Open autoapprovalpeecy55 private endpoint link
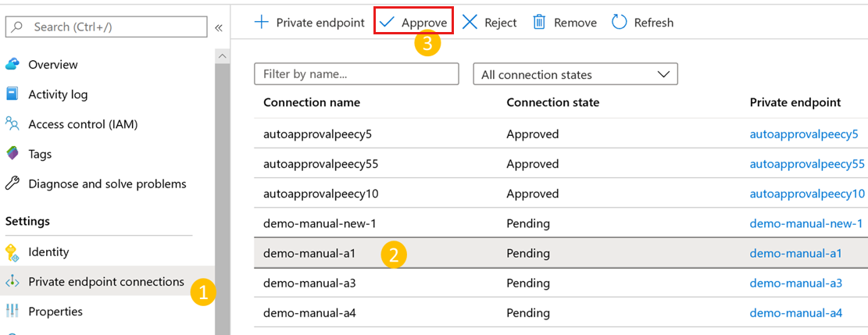 807,164
